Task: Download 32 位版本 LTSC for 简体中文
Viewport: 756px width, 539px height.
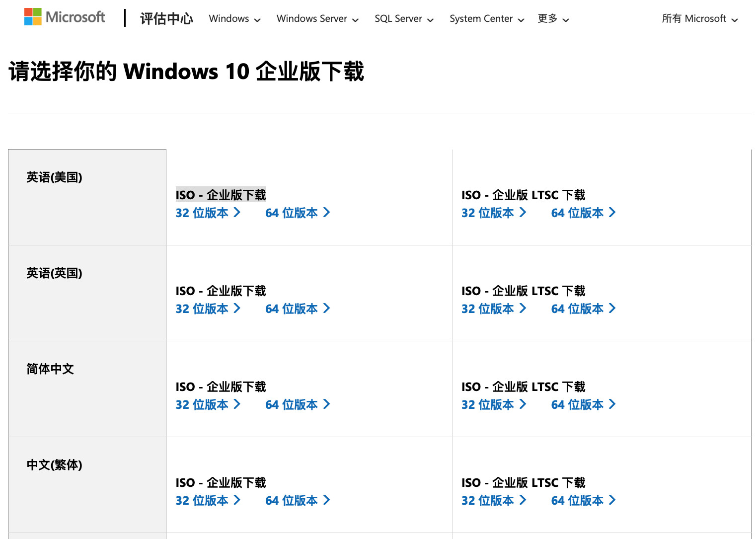Action: coord(494,404)
